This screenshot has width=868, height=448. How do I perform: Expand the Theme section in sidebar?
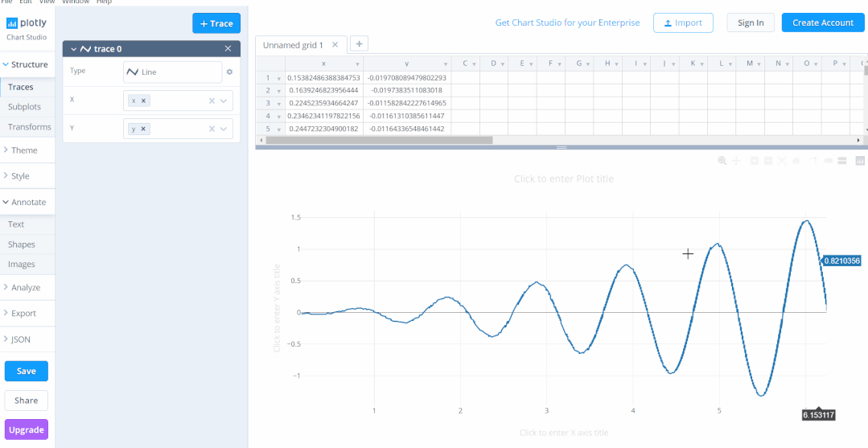tap(24, 150)
